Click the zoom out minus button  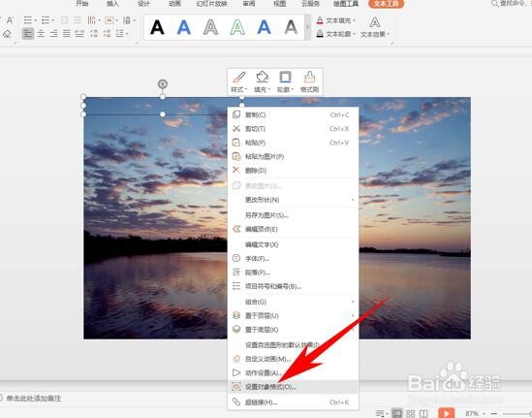[494, 413]
